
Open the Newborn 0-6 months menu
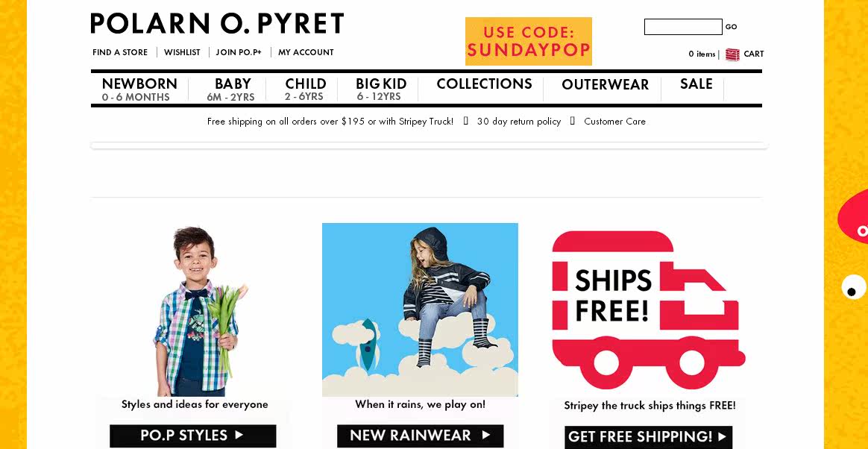pos(139,90)
